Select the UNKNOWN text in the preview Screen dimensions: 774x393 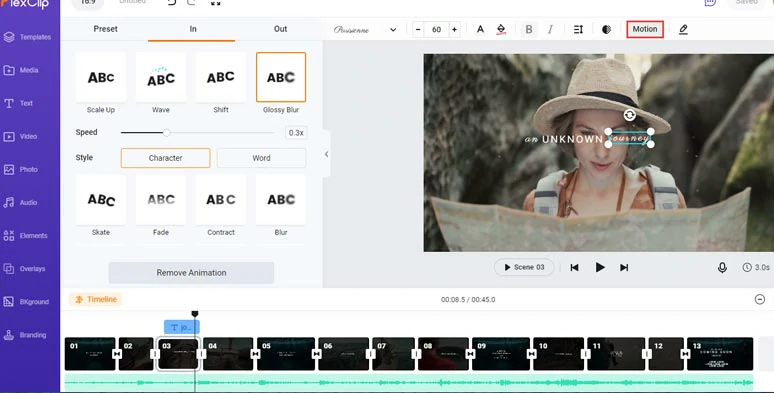click(x=572, y=140)
